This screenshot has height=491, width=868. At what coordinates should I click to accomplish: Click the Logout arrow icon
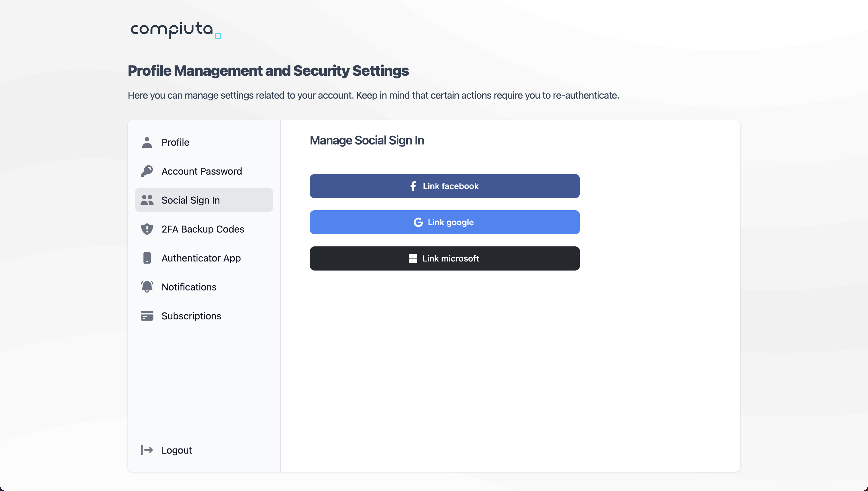click(147, 450)
